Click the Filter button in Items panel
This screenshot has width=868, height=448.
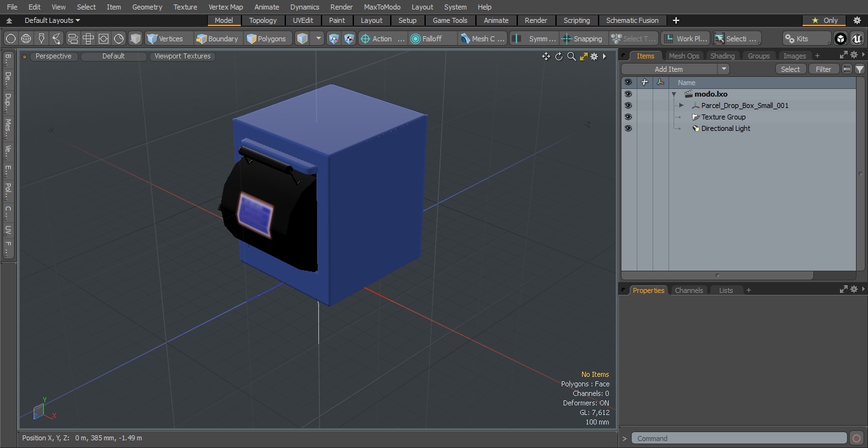point(824,69)
